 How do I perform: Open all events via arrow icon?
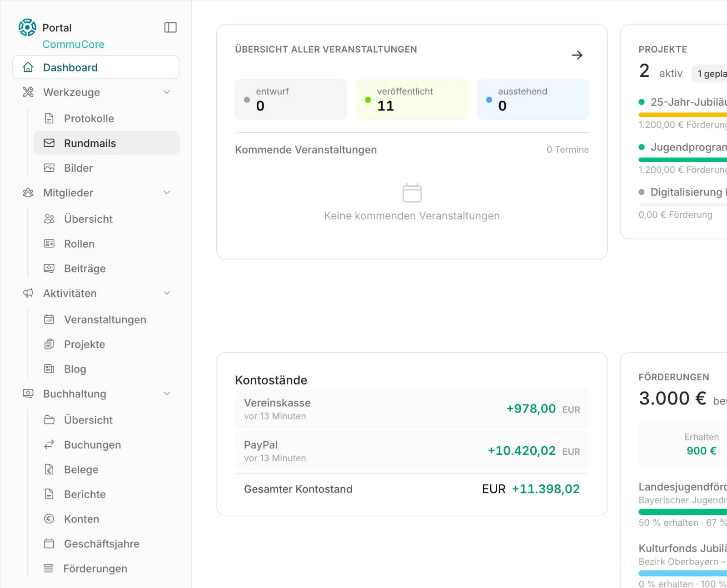pos(577,55)
